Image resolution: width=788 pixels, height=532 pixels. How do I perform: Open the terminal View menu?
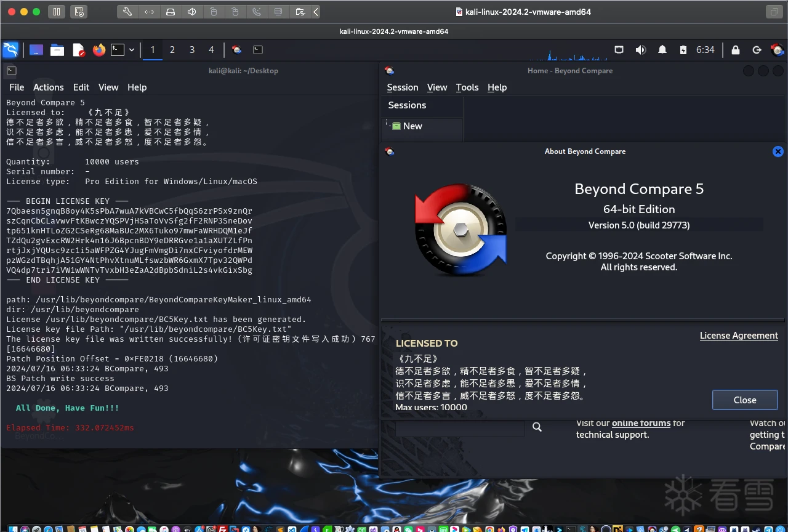(108, 87)
